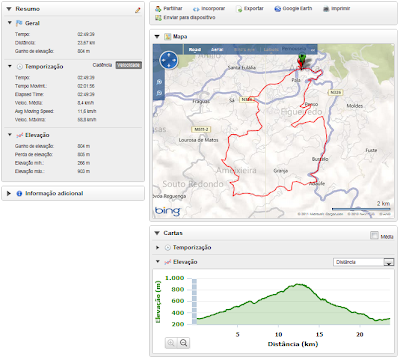
Task: Zoom in on the elevation chart
Action: (171, 343)
